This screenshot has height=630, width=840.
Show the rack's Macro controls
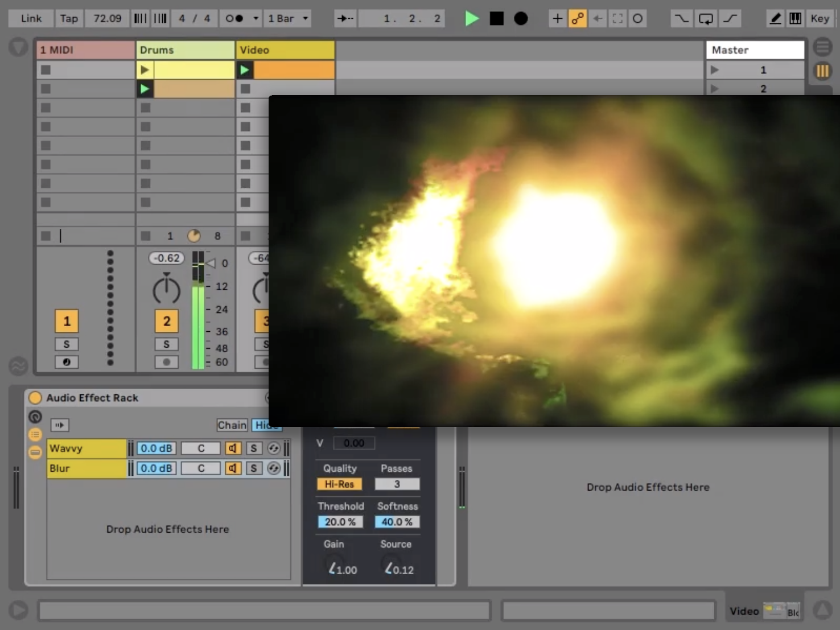point(35,417)
